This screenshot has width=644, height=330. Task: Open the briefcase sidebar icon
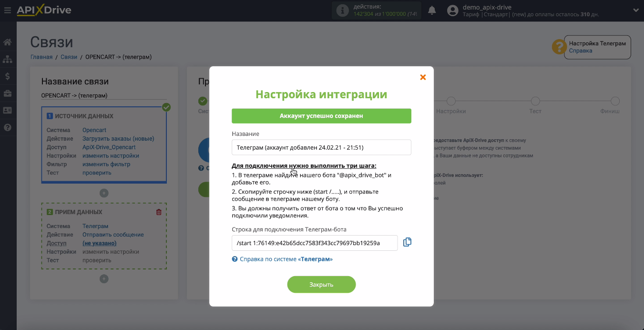(x=8, y=93)
